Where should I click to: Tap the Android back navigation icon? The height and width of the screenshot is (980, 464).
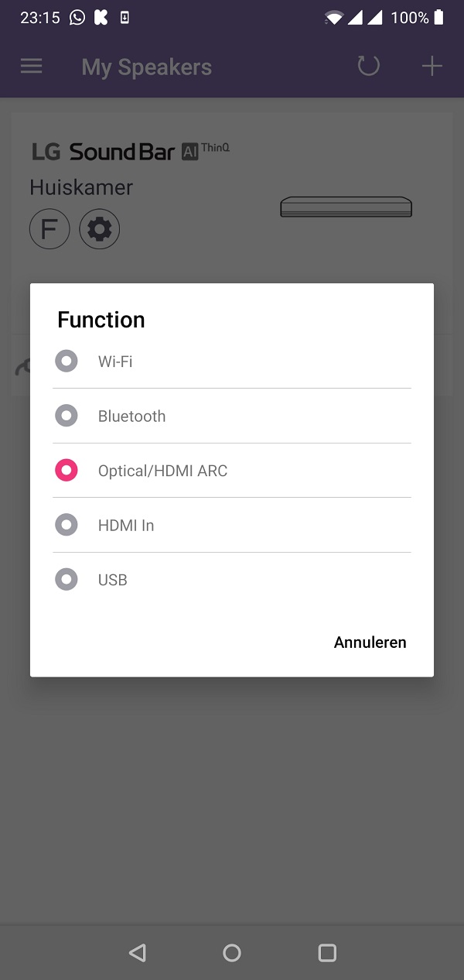(x=138, y=953)
